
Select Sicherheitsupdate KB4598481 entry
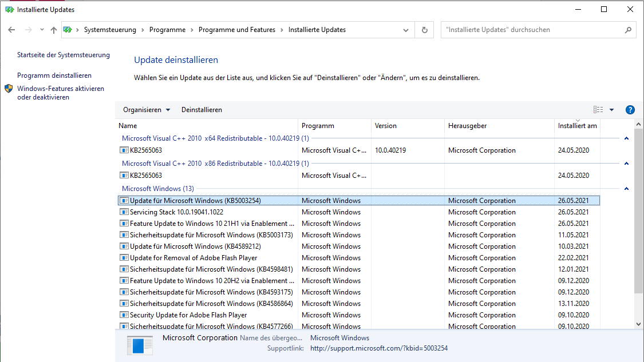point(358,269)
